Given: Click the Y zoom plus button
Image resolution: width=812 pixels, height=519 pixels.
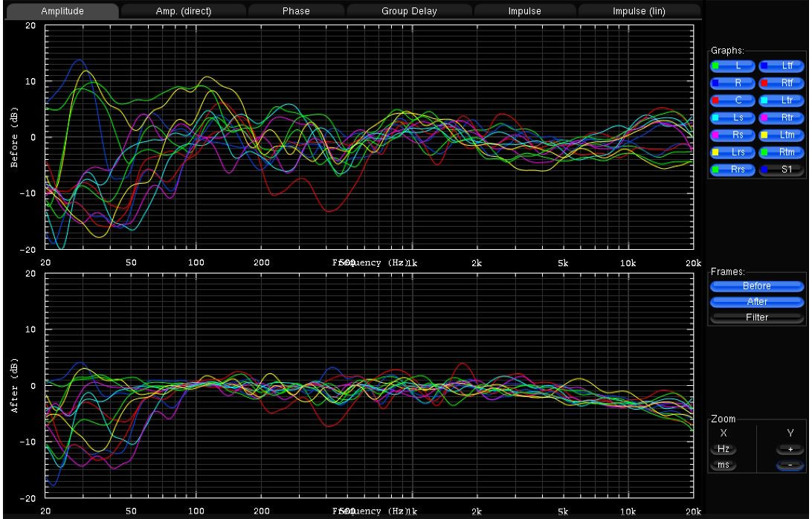Looking at the screenshot, I should tap(790, 449).
